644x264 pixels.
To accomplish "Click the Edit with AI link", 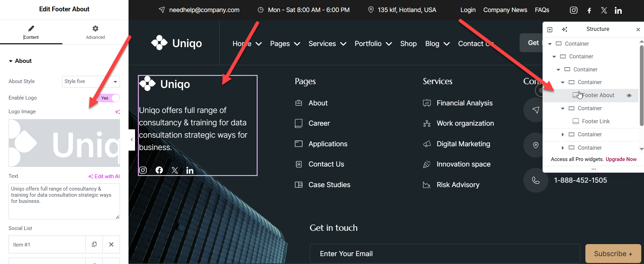I will (x=104, y=176).
